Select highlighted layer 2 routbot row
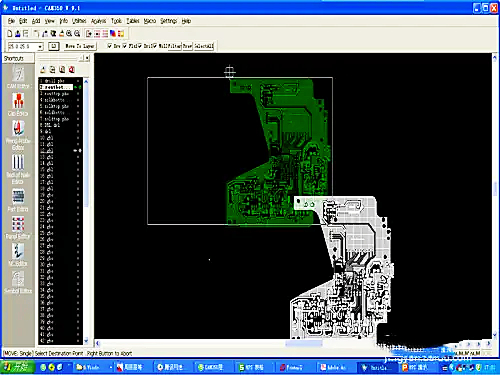 click(x=56, y=87)
